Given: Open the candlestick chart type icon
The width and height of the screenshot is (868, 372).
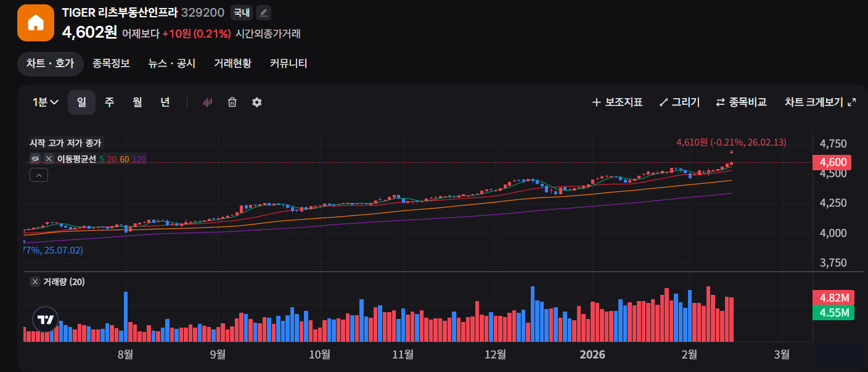Looking at the screenshot, I should click(207, 102).
